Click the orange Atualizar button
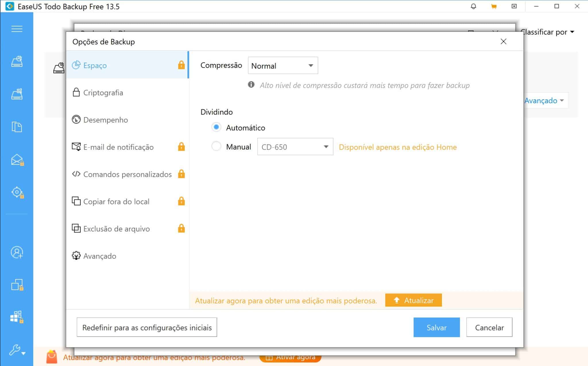The image size is (588, 366). [x=413, y=300]
